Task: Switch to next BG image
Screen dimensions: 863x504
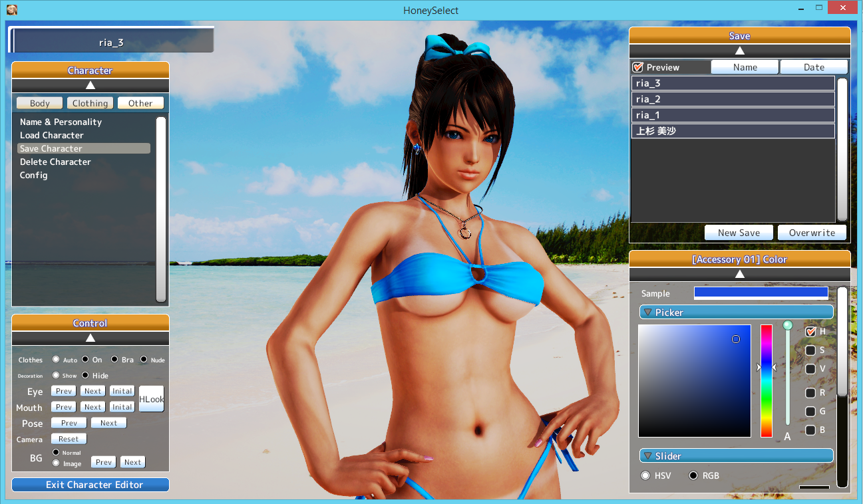Action: [133, 462]
